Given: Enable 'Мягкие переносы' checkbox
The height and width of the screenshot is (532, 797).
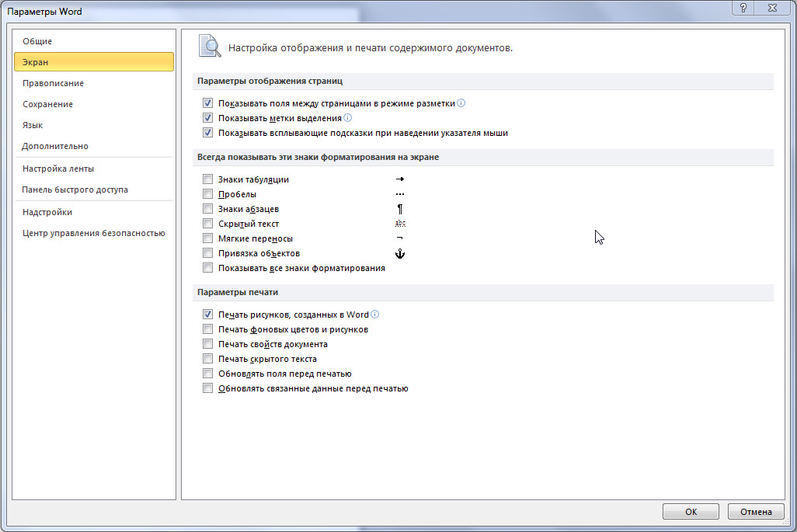Looking at the screenshot, I should pos(207,238).
